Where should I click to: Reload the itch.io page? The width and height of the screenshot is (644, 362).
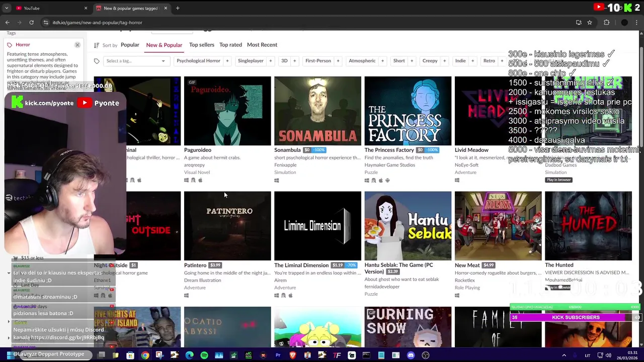pyautogui.click(x=31, y=22)
